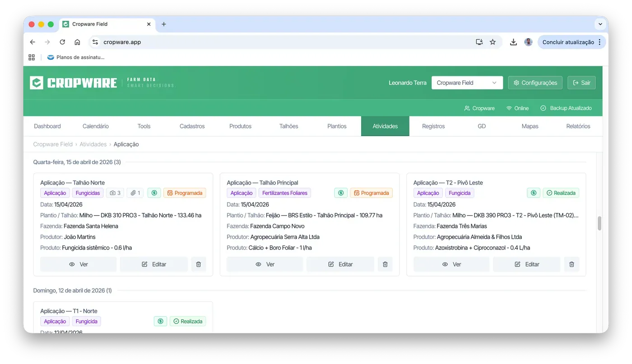
Task: Open the Tools tab
Action: (x=144, y=126)
